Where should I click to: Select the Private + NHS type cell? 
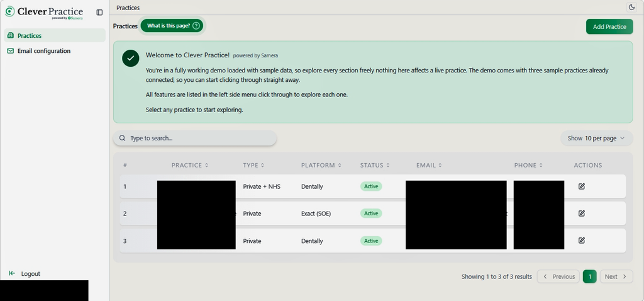pyautogui.click(x=262, y=186)
